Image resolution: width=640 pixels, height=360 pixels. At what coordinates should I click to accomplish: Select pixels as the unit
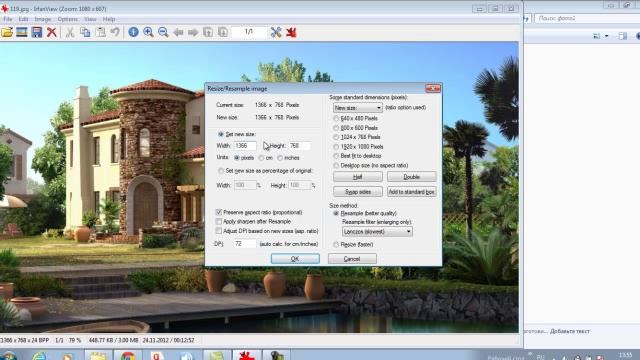tap(237, 158)
